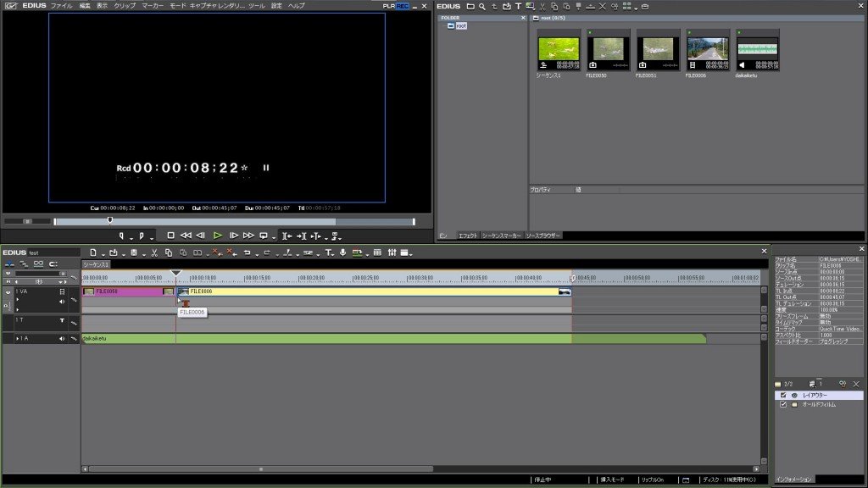The width and height of the screenshot is (868, 488).
Task: Switch to the PLR player mode
Action: (388, 6)
